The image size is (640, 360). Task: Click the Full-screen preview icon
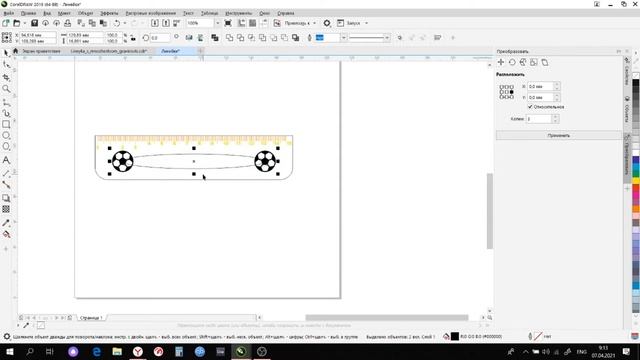click(x=228, y=23)
